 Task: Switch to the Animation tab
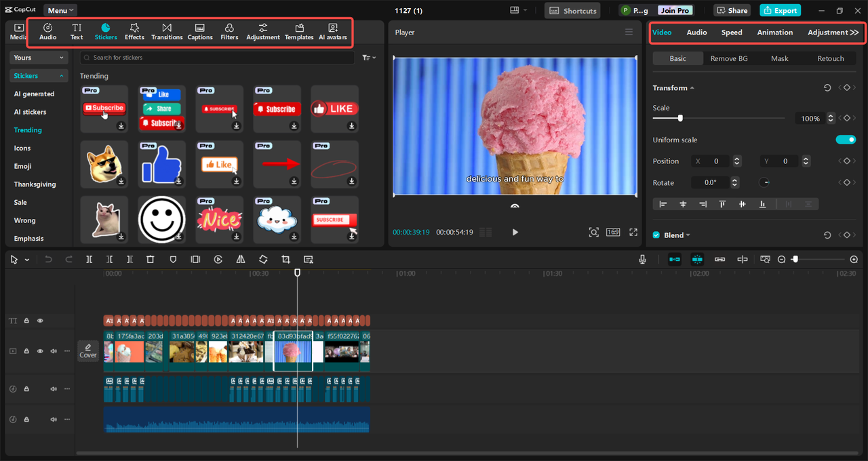tap(775, 32)
